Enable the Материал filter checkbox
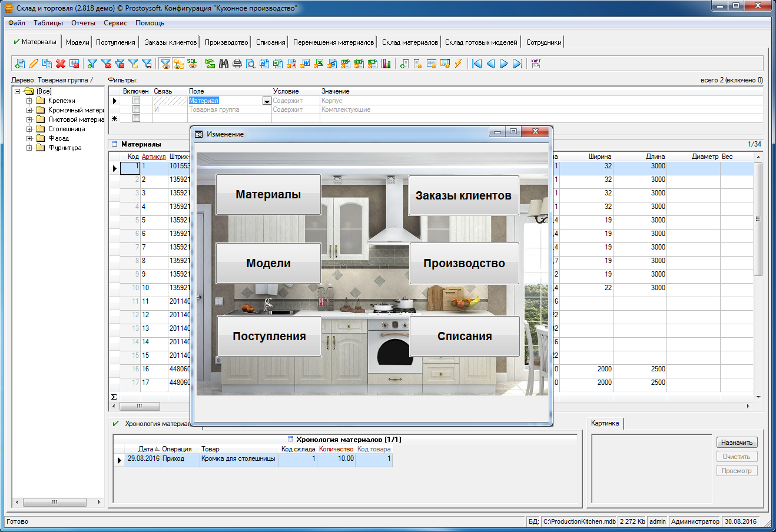The height and width of the screenshot is (532, 776). (137, 101)
